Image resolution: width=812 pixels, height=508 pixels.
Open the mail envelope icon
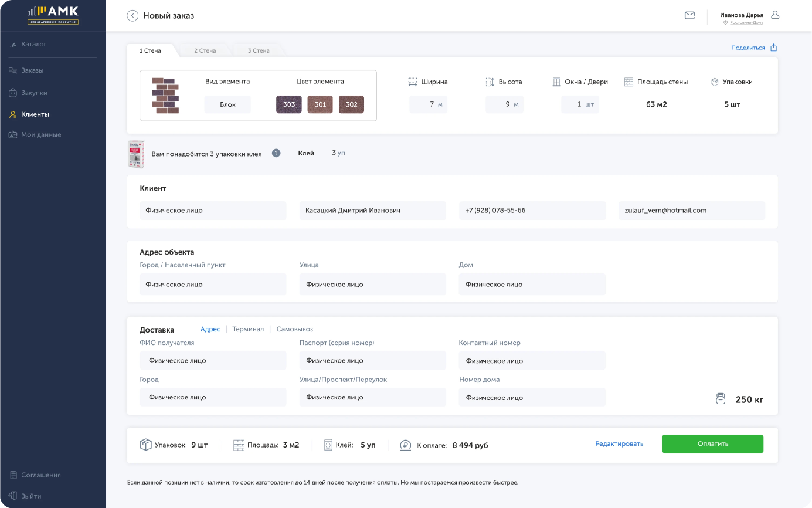click(x=689, y=15)
